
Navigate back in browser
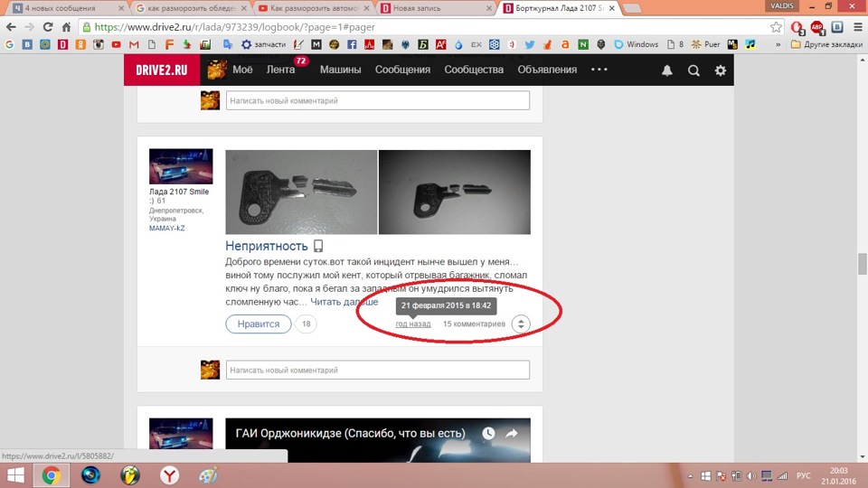(x=11, y=26)
